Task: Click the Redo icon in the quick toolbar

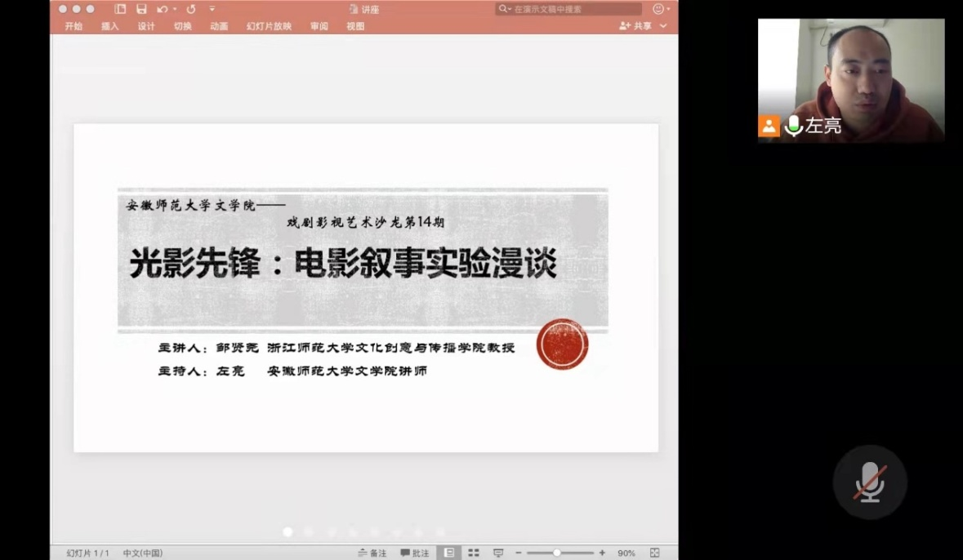Action: (x=191, y=9)
